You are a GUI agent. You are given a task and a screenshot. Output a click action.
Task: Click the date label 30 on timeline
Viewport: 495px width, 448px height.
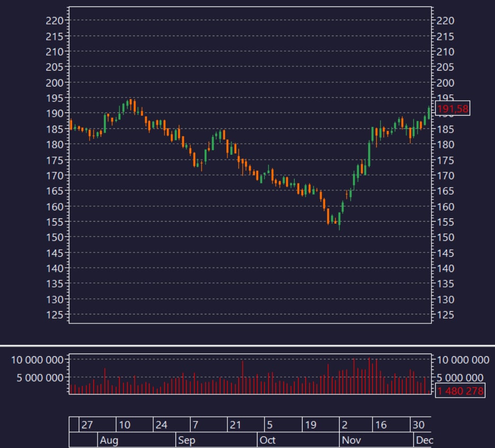(x=419, y=425)
